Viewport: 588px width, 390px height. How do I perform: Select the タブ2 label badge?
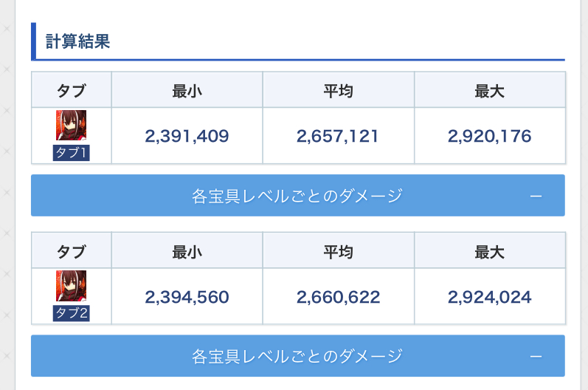pyautogui.click(x=71, y=313)
